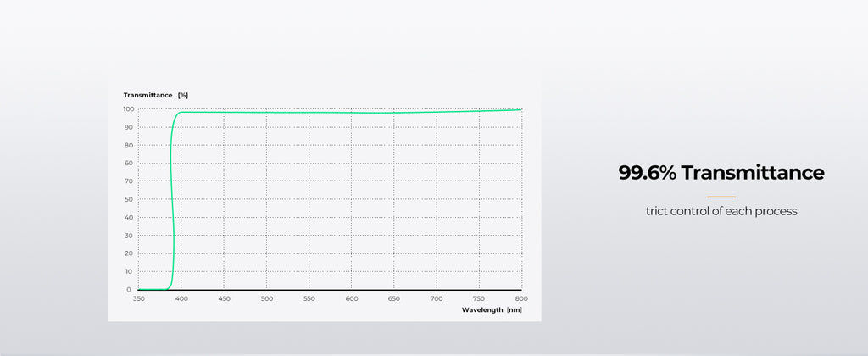Screen dimensions: 868x356
Task: Click the 400 label on the wavelength axis
Action: click(x=181, y=298)
